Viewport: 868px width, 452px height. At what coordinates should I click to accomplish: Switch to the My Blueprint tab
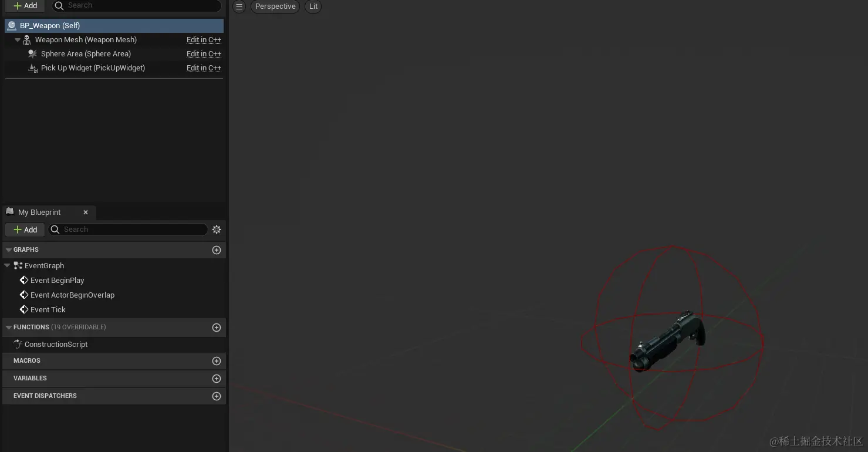point(39,212)
